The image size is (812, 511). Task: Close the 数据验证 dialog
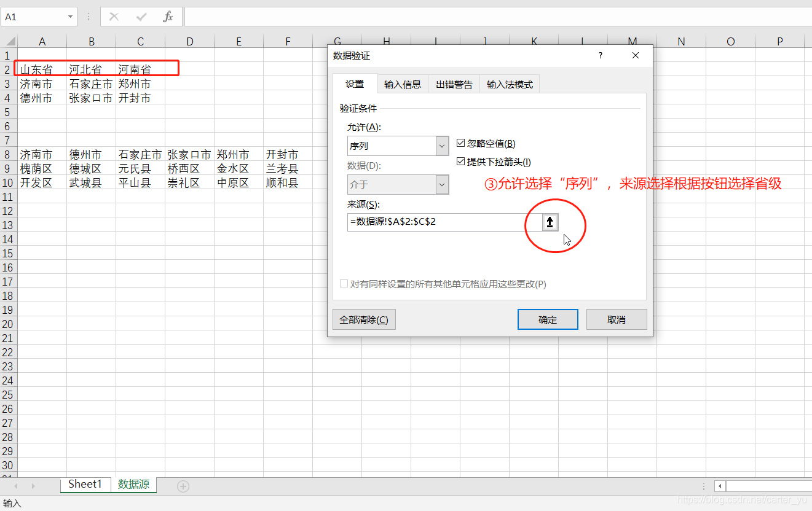(636, 55)
